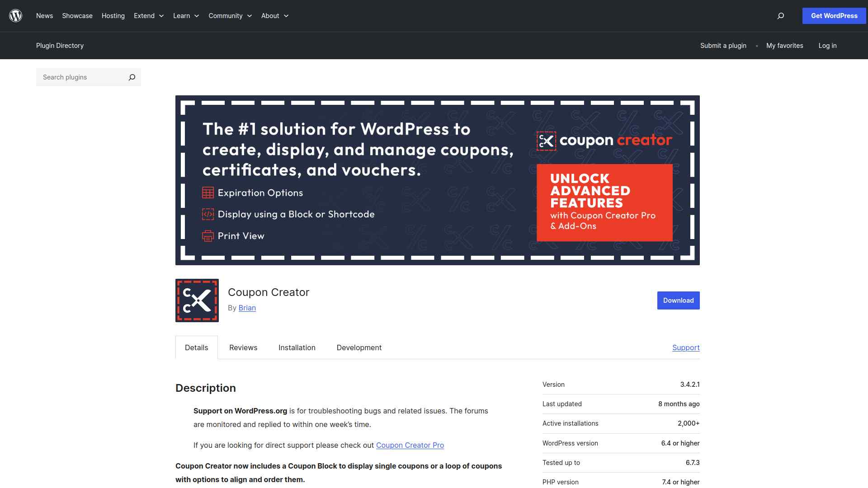Click the blue Download button
Image resolution: width=868 pixels, height=488 pixels.
click(x=678, y=300)
